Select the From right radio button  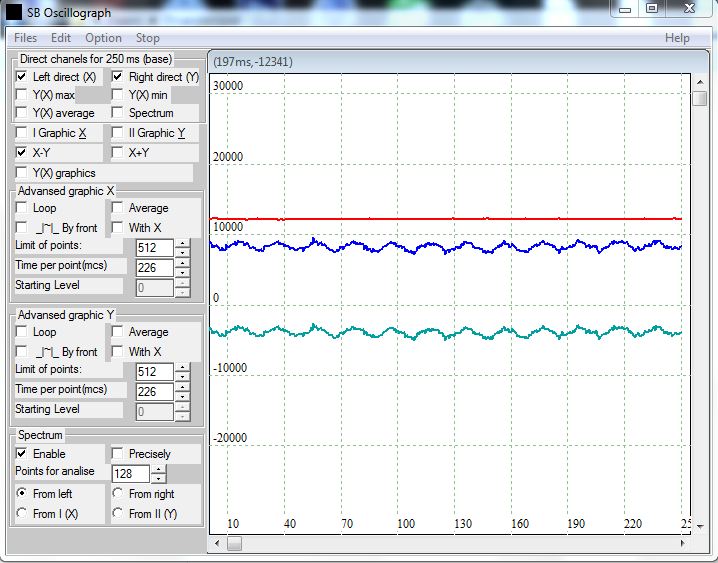(118, 494)
